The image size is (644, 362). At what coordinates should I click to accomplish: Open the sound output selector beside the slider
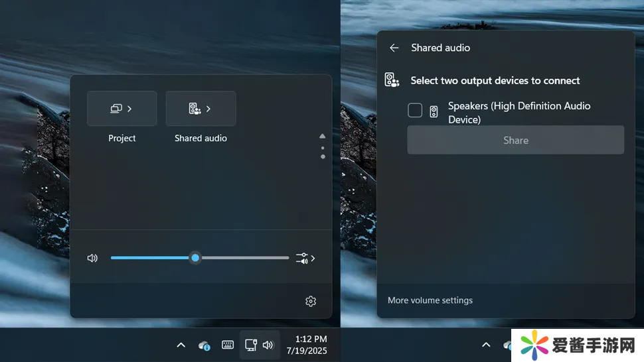tap(305, 258)
